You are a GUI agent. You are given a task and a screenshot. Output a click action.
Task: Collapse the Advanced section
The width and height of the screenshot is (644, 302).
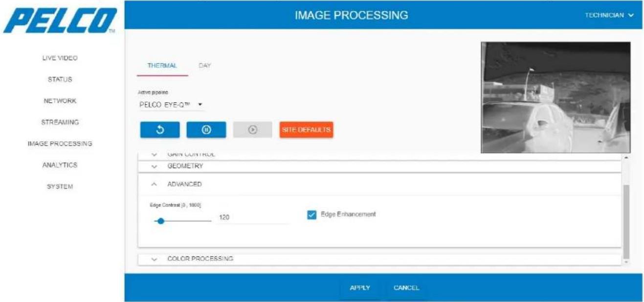(380, 184)
